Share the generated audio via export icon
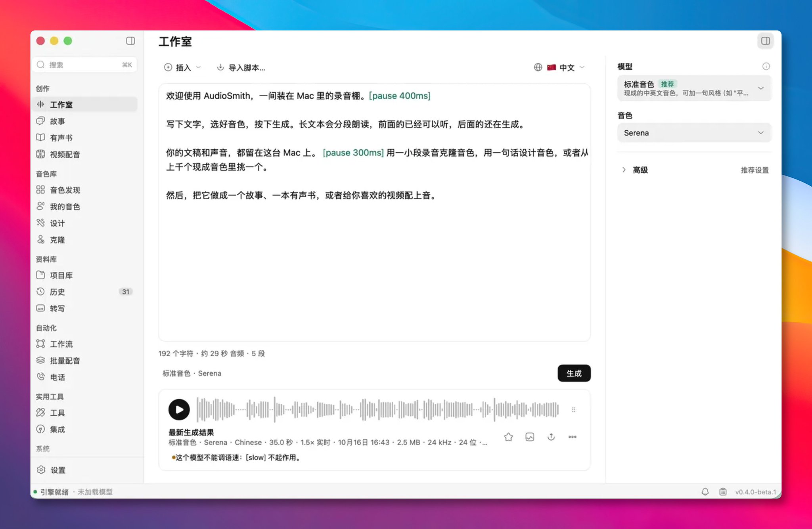This screenshot has width=812, height=529. pyautogui.click(x=551, y=437)
